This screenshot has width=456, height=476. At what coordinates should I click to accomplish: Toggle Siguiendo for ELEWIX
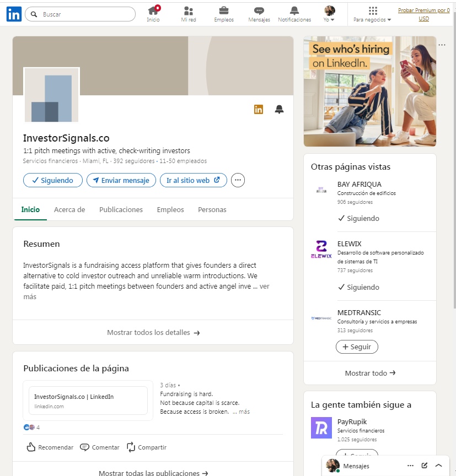(x=359, y=288)
